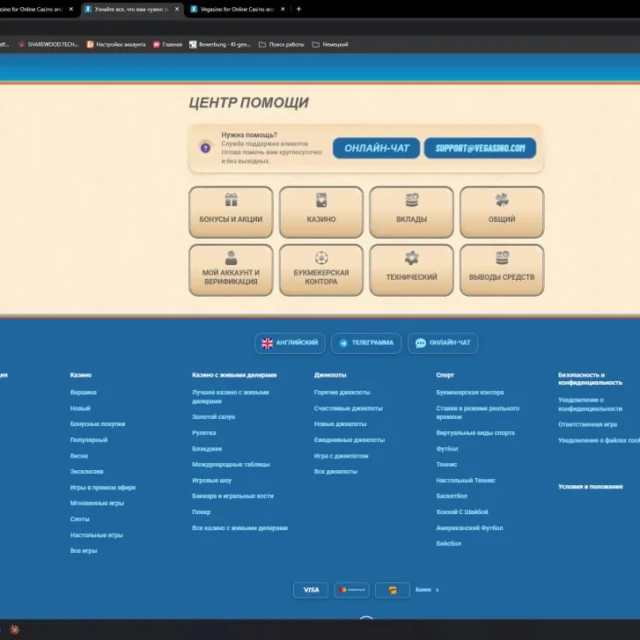This screenshot has width=640, height=640.
Task: Click the Casino card icon
Action: click(321, 200)
